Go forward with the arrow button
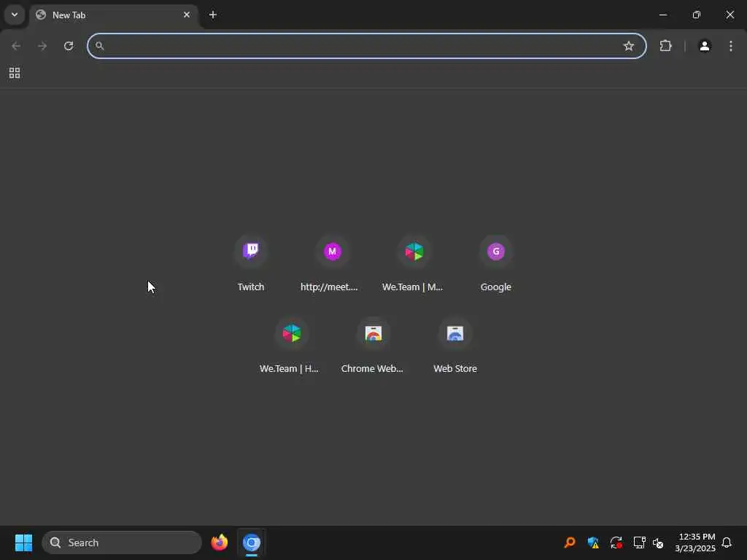Image resolution: width=747 pixels, height=560 pixels. coord(42,46)
